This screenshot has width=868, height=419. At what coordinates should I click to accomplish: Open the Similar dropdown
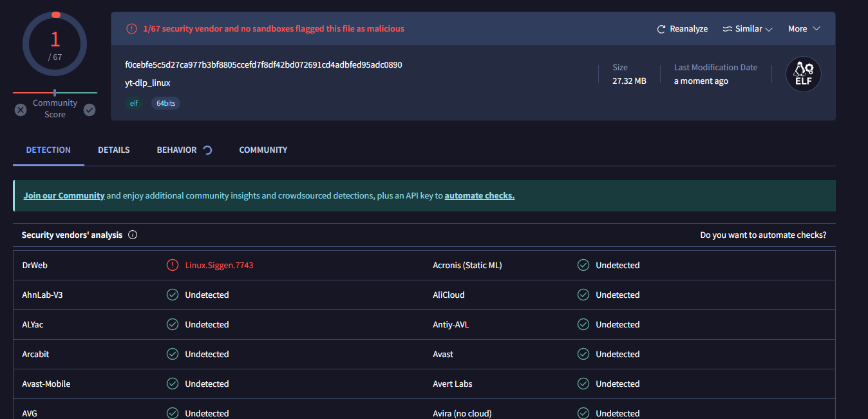[748, 29]
